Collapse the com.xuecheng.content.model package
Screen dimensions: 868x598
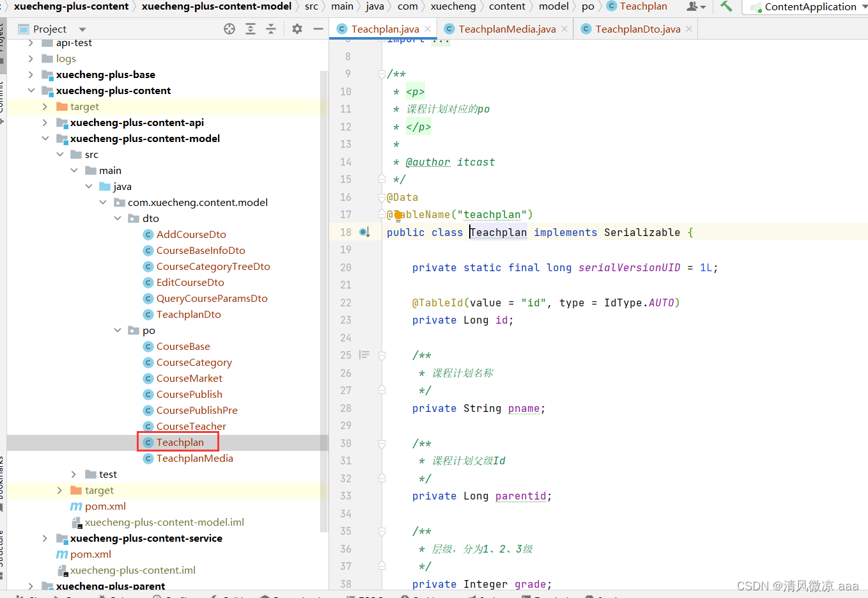103,202
